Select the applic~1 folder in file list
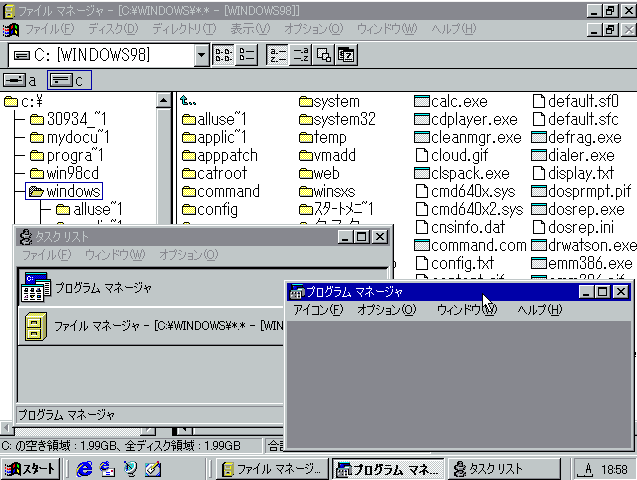The height and width of the screenshot is (480, 637). [x=214, y=137]
